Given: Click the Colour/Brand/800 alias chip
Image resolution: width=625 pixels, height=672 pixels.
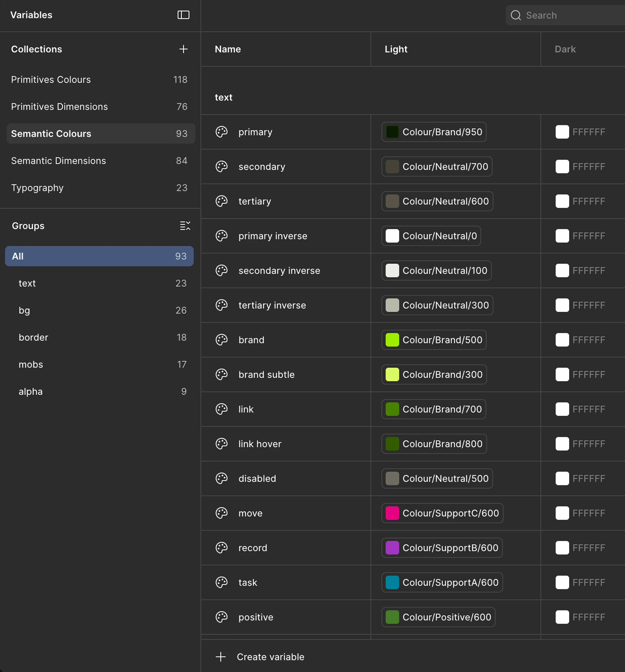Looking at the screenshot, I should click(x=434, y=444).
